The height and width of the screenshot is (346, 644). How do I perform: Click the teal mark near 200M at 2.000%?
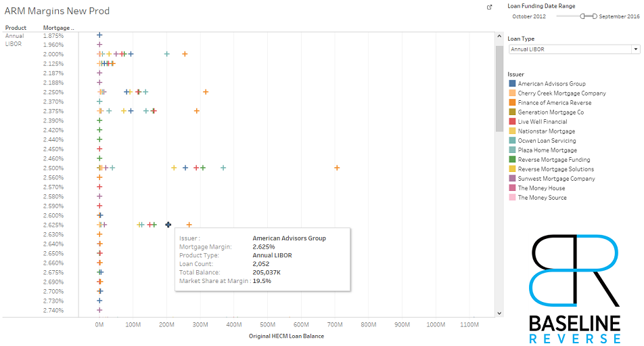coord(166,54)
